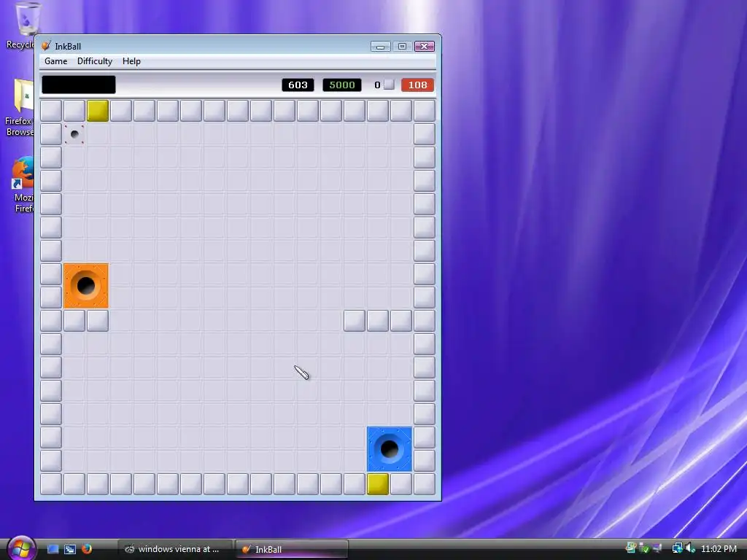
Task: Click the green 5000 bonus counter
Action: (342, 85)
